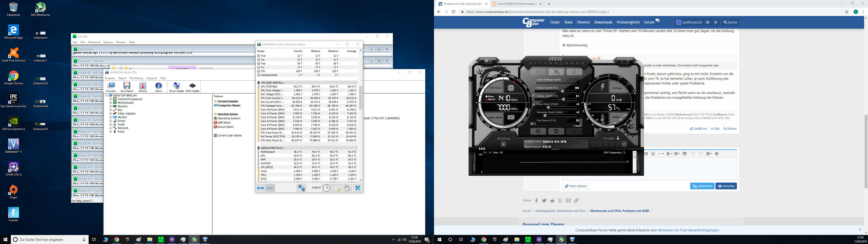Toggle the profile lock icon in Afterburner
This screenshot has height=244, width=868.
[x=618, y=138]
